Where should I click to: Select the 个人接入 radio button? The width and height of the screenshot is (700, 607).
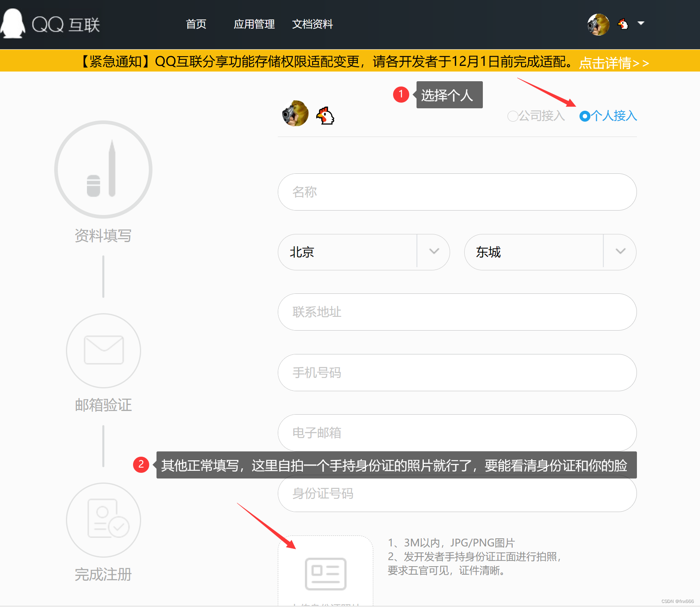pyautogui.click(x=585, y=116)
